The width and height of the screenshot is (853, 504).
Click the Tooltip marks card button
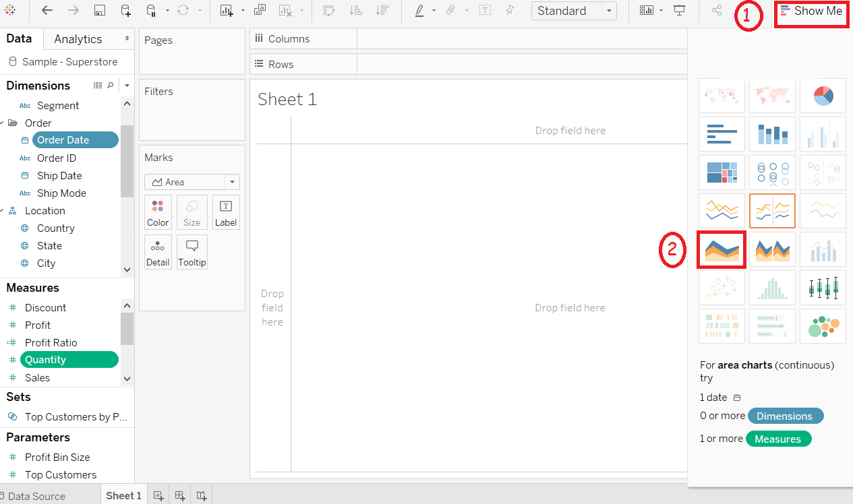click(x=192, y=251)
